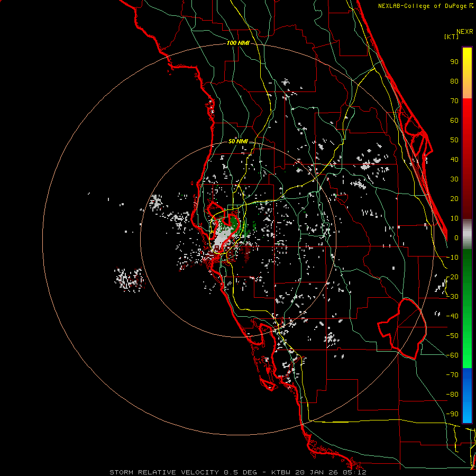Select the gray zero-velocity segment of the color bar
Image resolution: width=476 pixels, height=476 pixels.
pos(467,234)
